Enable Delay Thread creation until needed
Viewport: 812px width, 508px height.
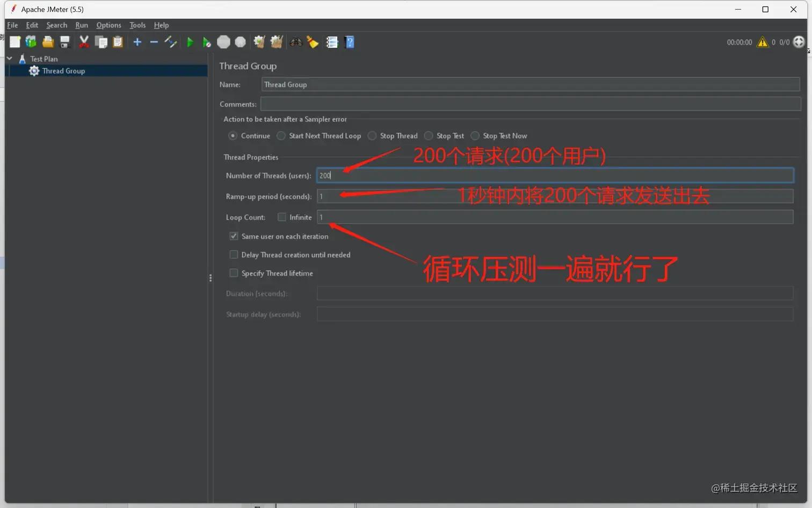click(234, 254)
